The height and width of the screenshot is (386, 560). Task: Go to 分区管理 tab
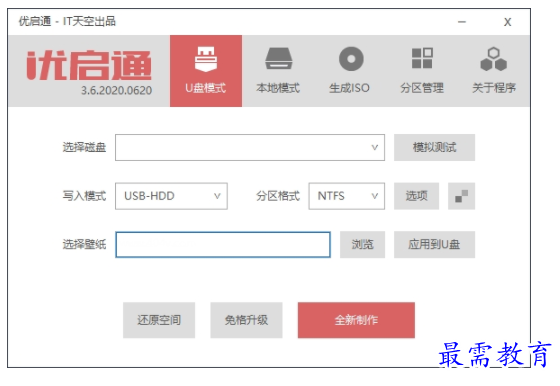(x=422, y=71)
